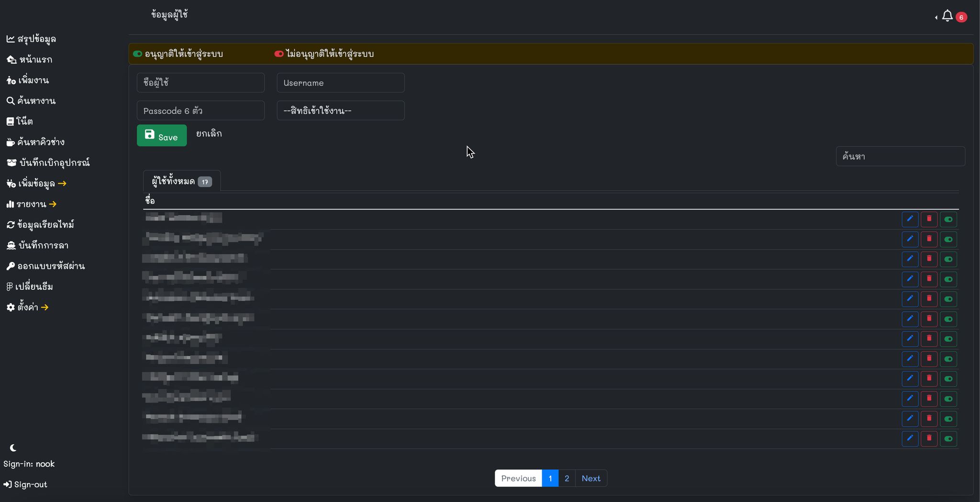Open the สิทธิเข้าใช้งาน dropdown
The height and width of the screenshot is (502, 980).
point(340,110)
